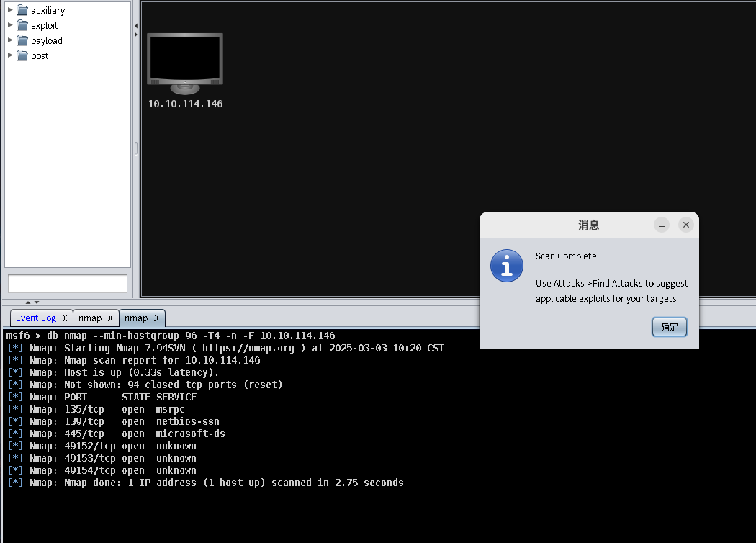Image resolution: width=756 pixels, height=543 pixels.
Task: Click the payload folder icon
Action: click(22, 41)
